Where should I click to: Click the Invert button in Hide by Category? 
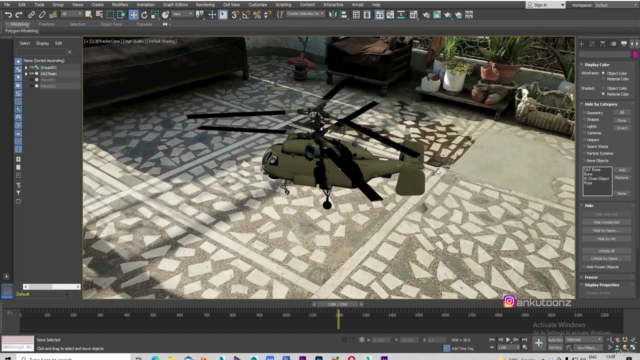[x=622, y=128]
